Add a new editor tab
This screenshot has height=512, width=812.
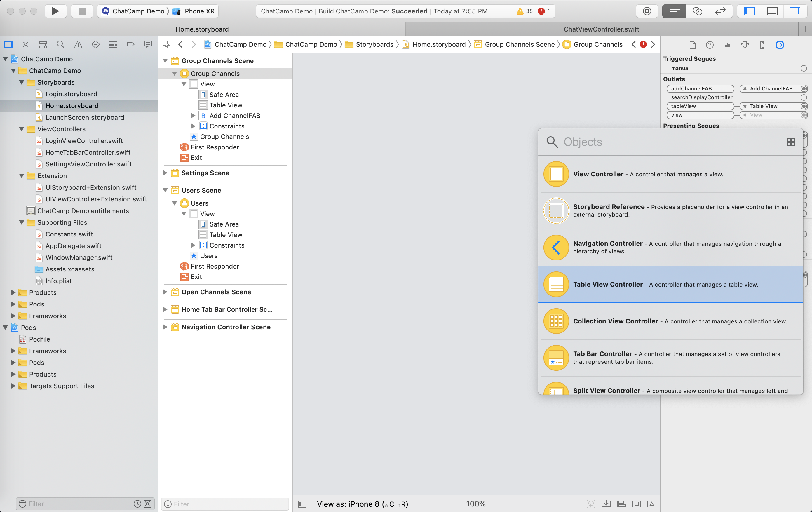click(805, 29)
